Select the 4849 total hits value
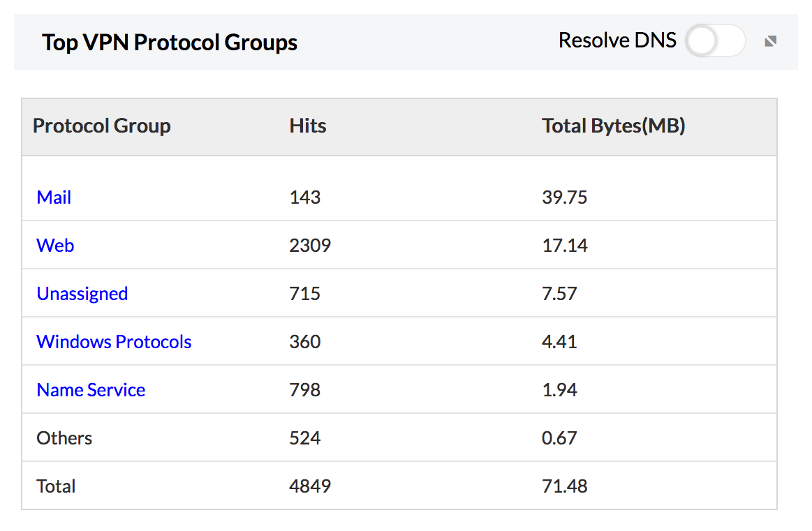The height and width of the screenshot is (531, 812). click(310, 486)
